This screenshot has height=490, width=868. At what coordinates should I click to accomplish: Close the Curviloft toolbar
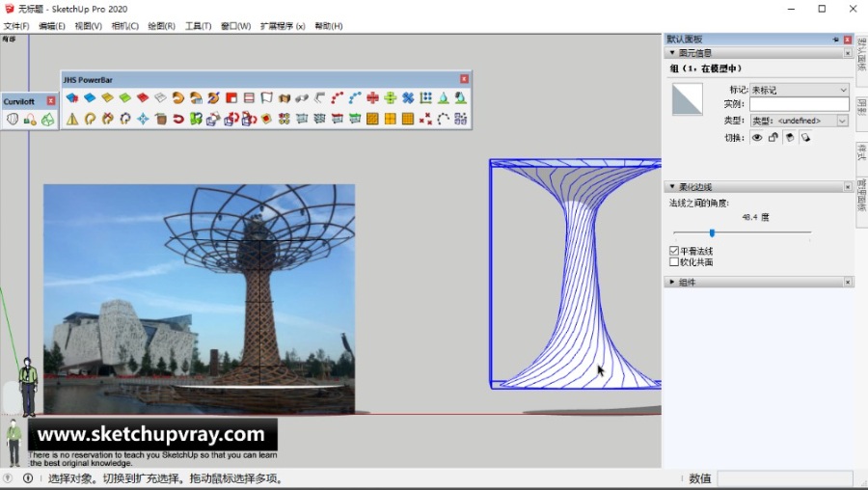[x=51, y=100]
